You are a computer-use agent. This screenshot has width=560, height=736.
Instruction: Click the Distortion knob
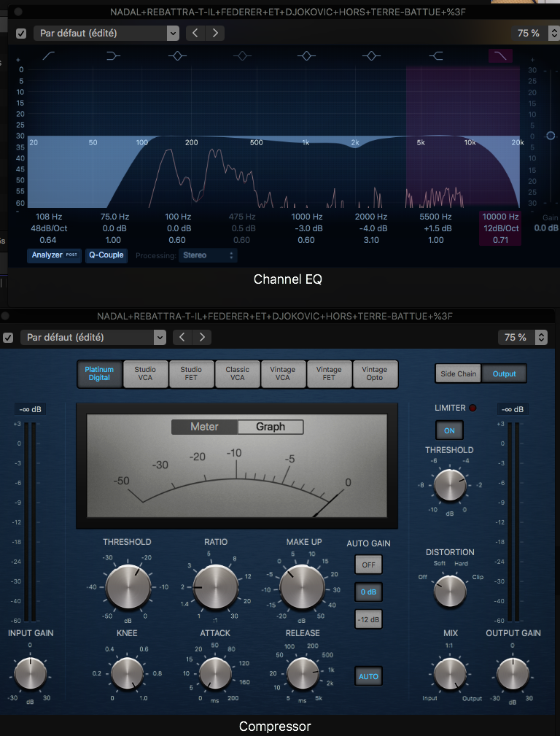450,592
